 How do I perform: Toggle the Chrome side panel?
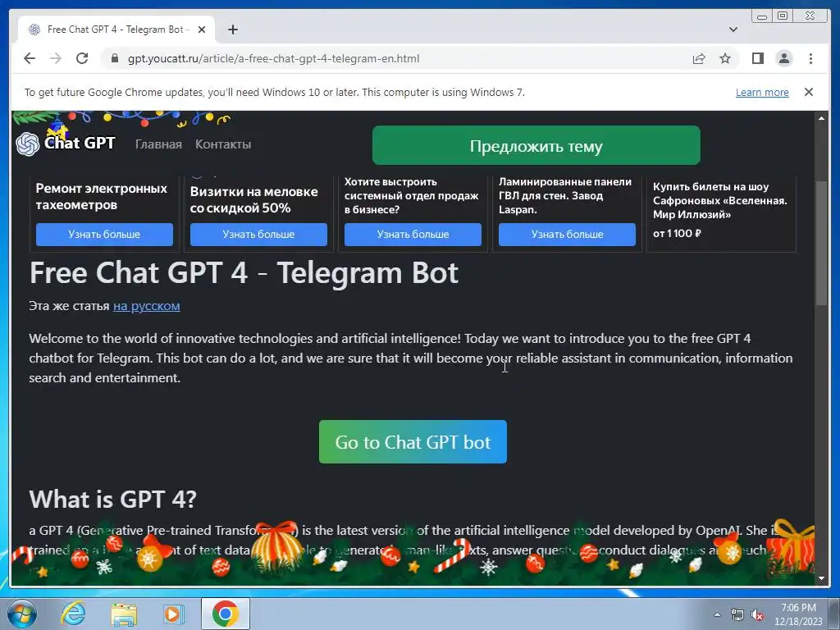[x=757, y=58]
